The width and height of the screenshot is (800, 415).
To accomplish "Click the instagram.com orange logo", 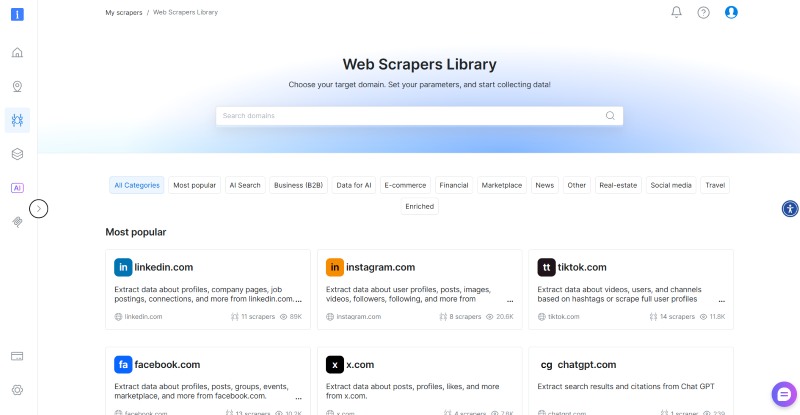I will (335, 267).
